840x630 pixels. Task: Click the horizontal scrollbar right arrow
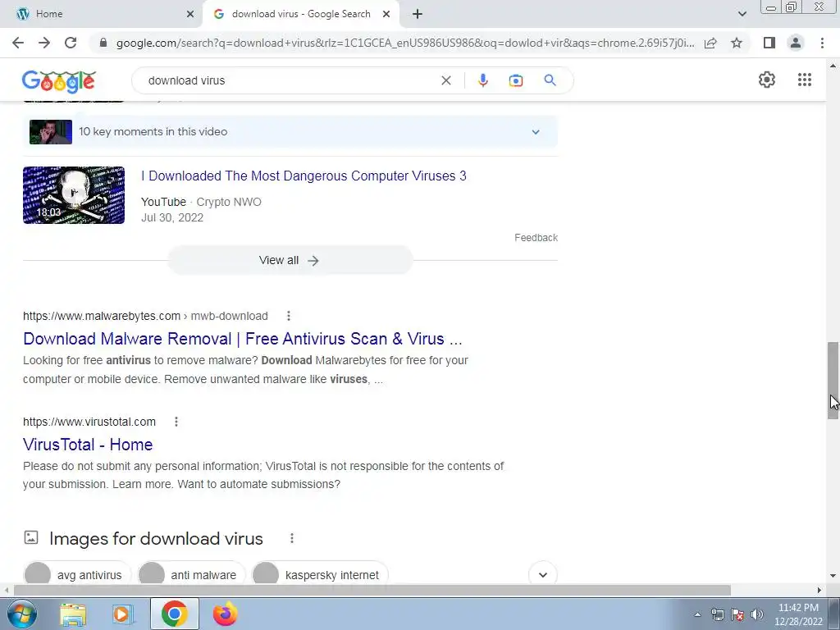click(x=819, y=590)
